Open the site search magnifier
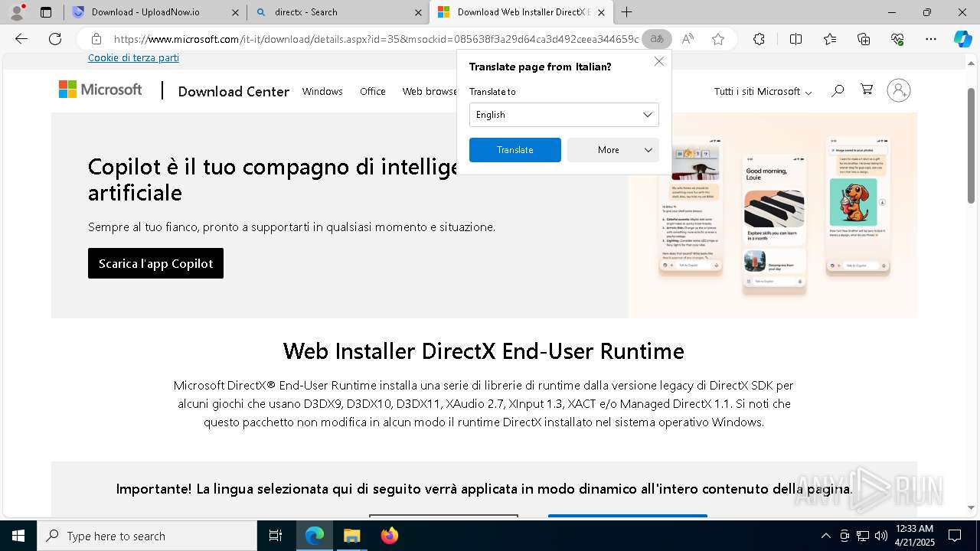 (838, 90)
